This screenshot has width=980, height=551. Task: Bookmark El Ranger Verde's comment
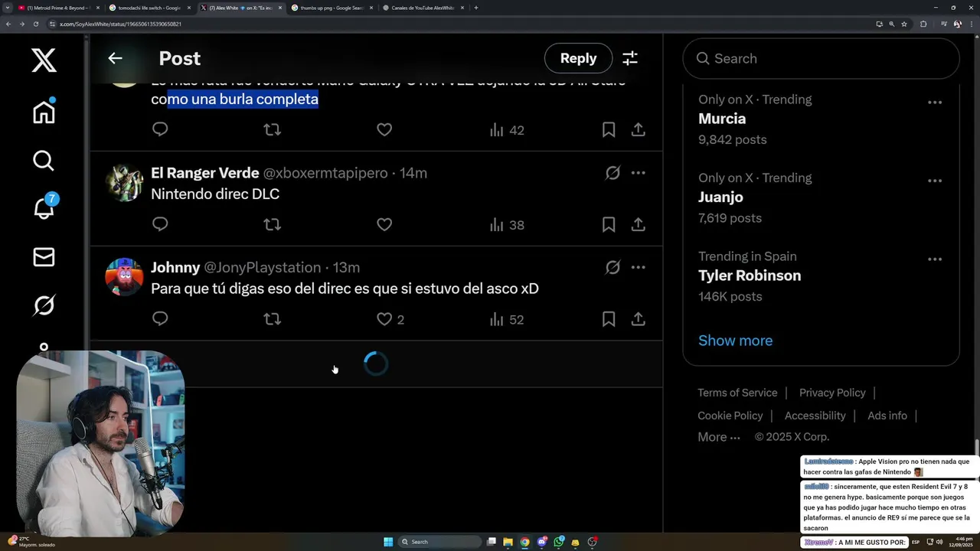point(609,224)
